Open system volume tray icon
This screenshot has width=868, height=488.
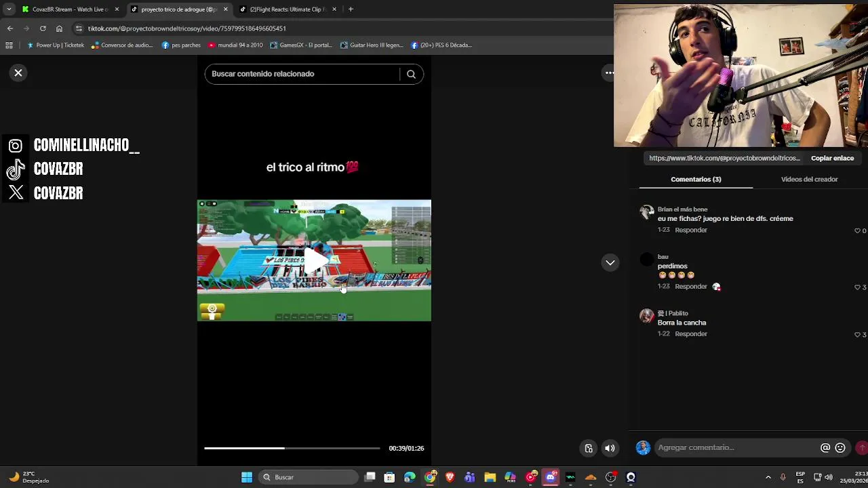coord(829,477)
